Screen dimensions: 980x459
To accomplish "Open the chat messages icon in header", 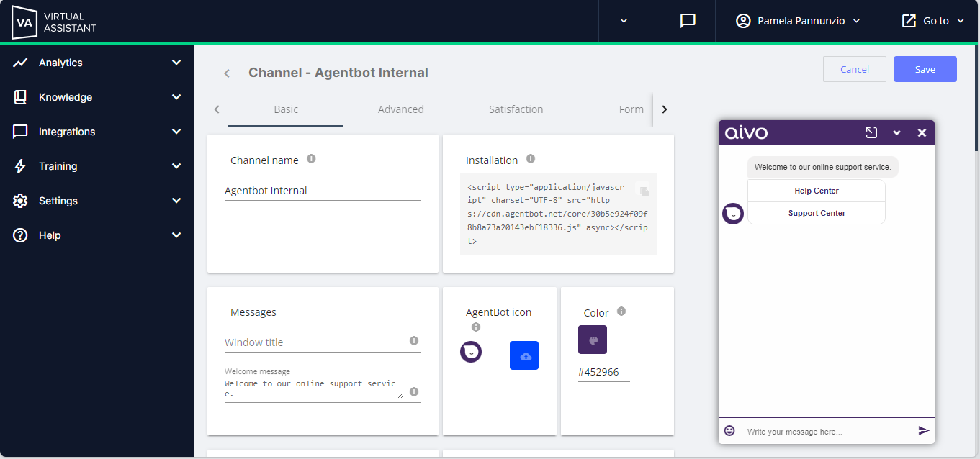I will [688, 21].
